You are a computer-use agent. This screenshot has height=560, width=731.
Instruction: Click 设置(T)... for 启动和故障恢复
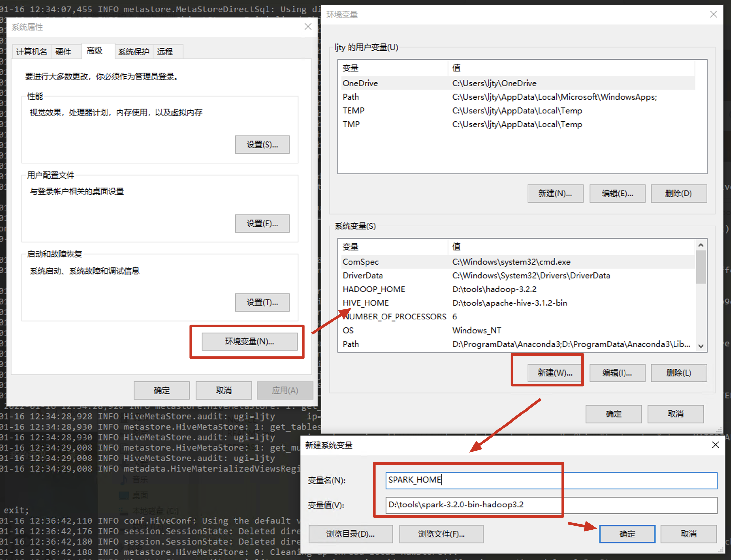click(x=262, y=303)
